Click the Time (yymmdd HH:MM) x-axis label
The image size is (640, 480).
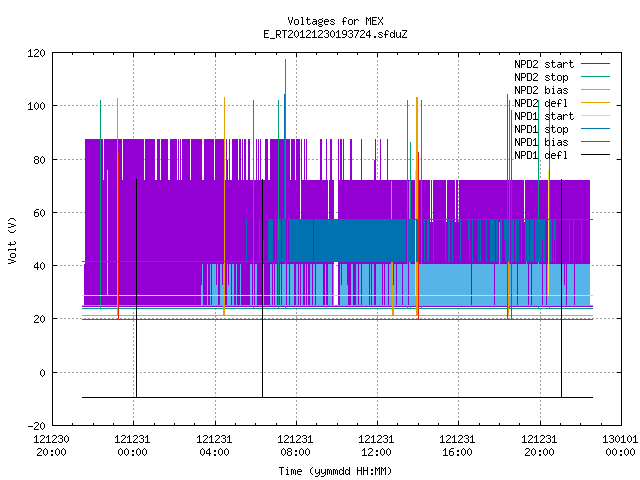click(336, 471)
